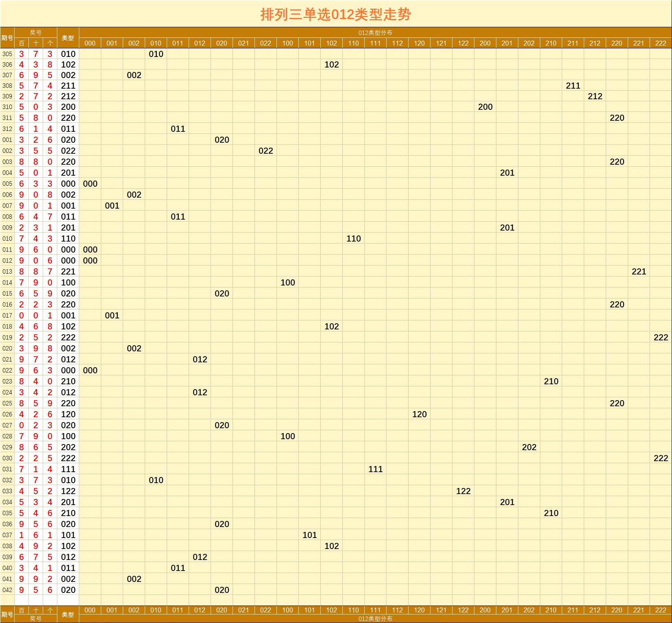Select top header column 222
Image resolution: width=672 pixels, height=623 pixels.
point(661,43)
